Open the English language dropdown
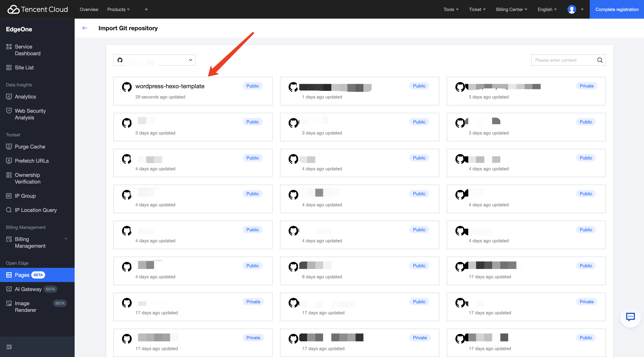Image resolution: width=644 pixels, height=357 pixels. 547,9
